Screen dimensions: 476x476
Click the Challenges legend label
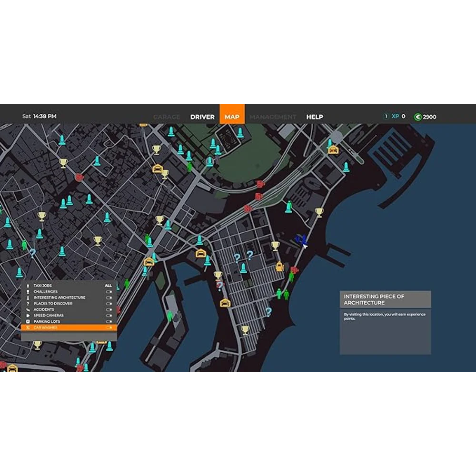46,292
